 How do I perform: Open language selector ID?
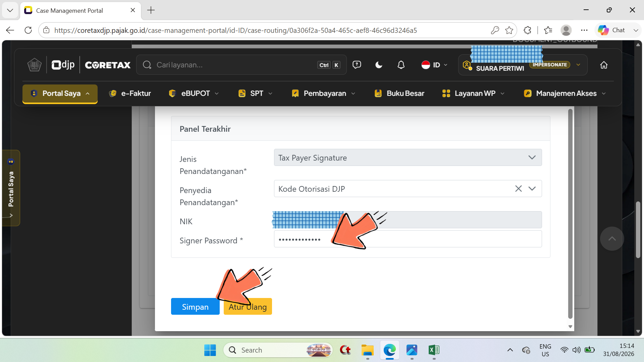pyautogui.click(x=434, y=65)
